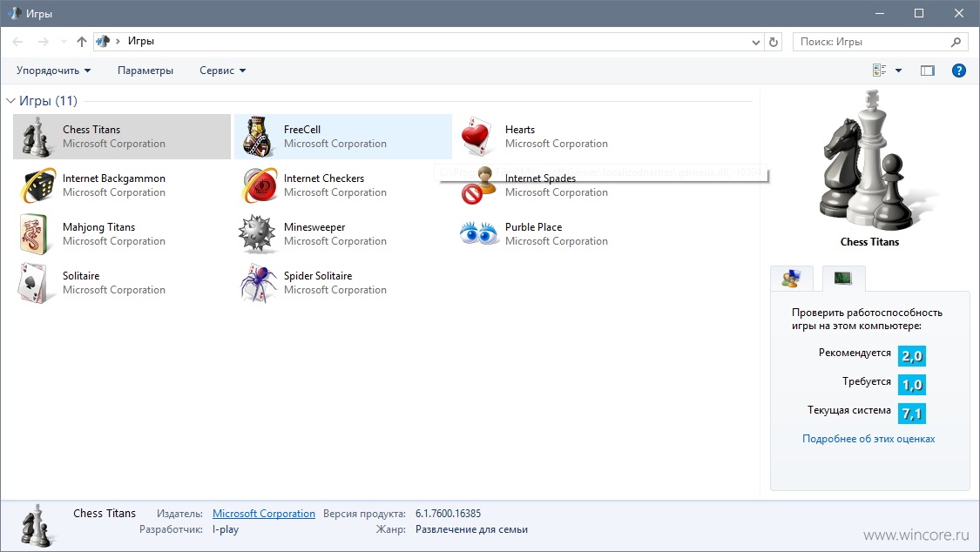The width and height of the screenshot is (980, 552).
Task: Open the Сервис dropdown menu
Action: click(222, 71)
